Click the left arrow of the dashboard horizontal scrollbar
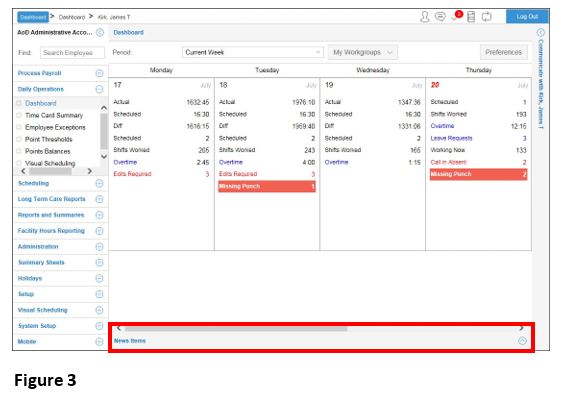Screen dimensions: 561x396 click(x=119, y=328)
